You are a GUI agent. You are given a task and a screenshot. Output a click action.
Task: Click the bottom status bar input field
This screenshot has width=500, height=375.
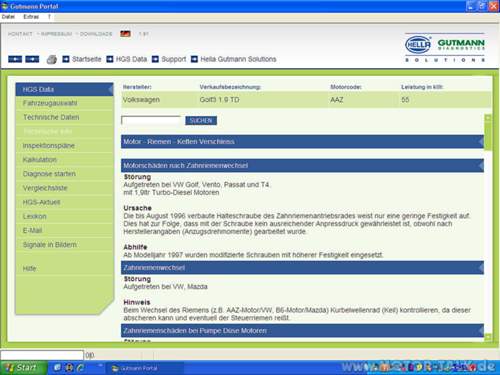coord(42,355)
